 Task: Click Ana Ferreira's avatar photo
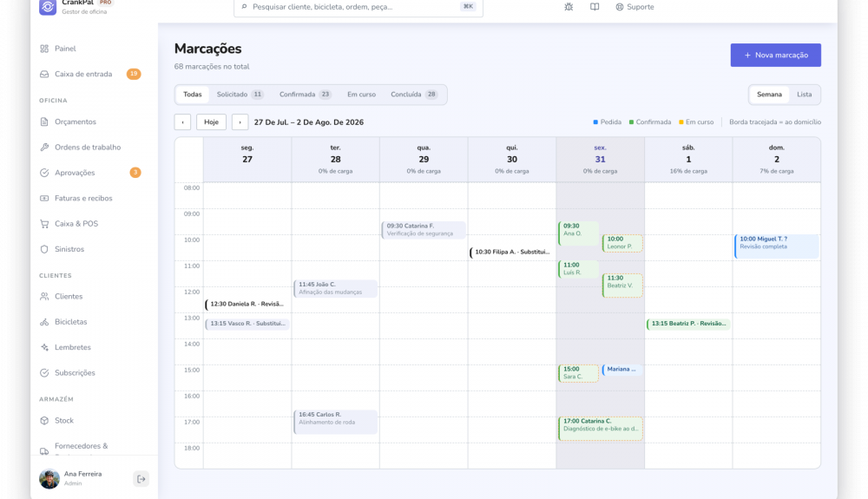tap(49, 478)
